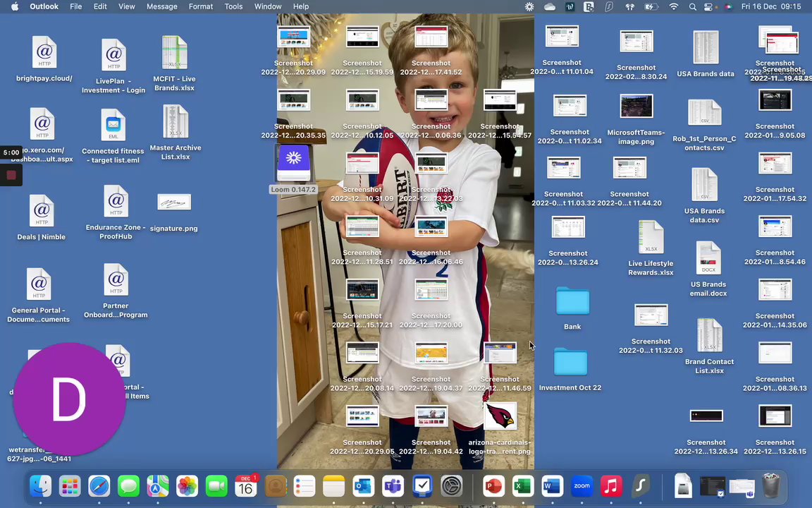Open Photos from the Dock

187,486
